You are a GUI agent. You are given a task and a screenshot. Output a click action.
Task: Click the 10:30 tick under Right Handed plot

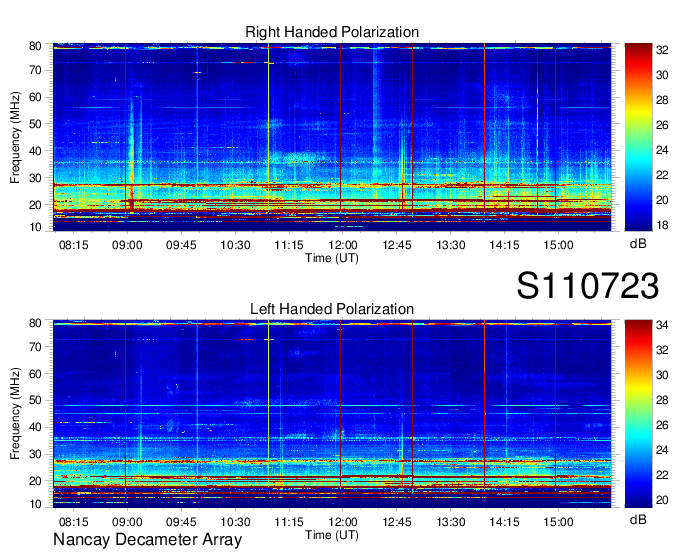[235, 245]
